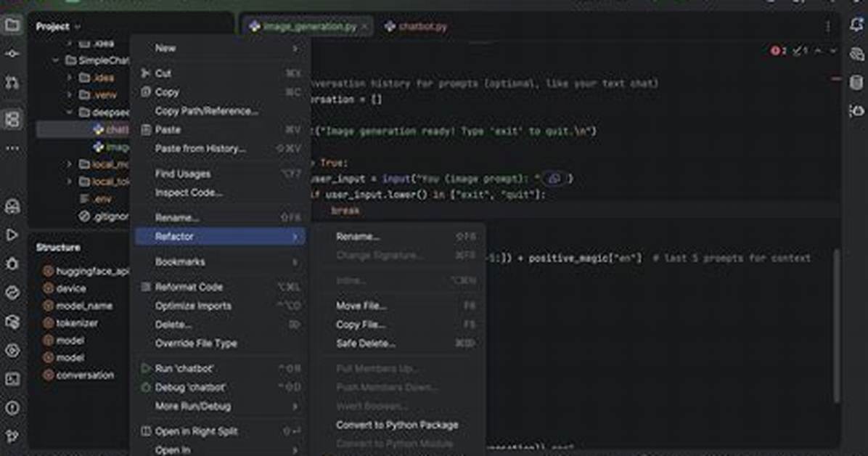The image size is (868, 456).
Task: Open the Database tool window
Action: tap(856, 83)
